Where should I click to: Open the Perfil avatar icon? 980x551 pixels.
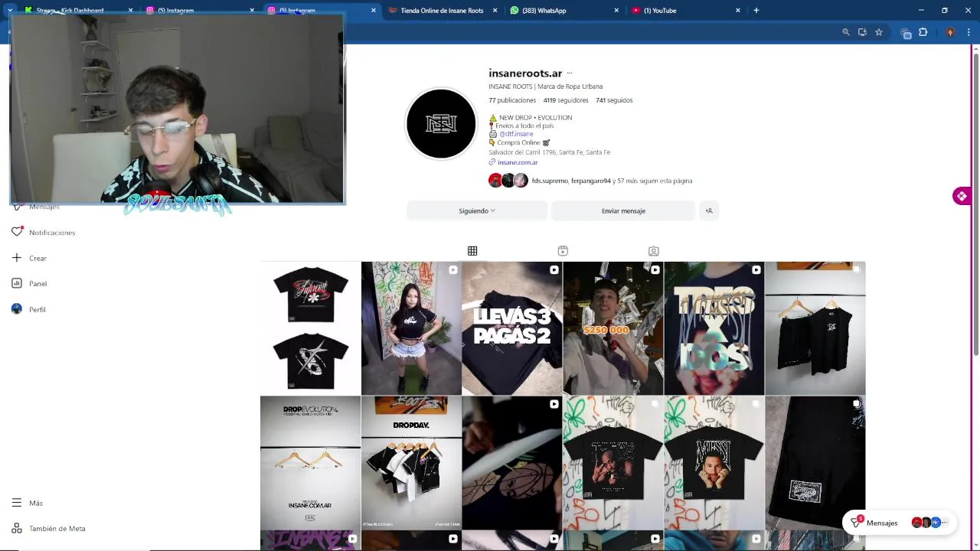[x=17, y=309]
